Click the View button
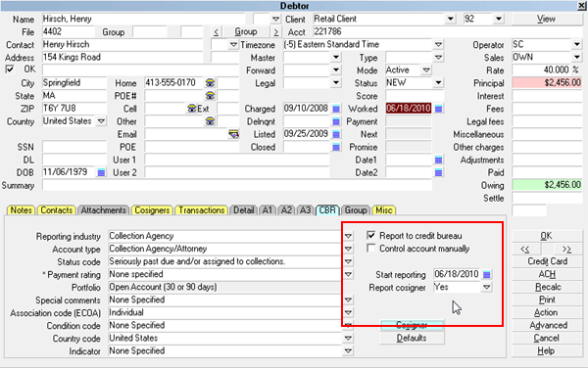The height and width of the screenshot is (368, 588). click(547, 19)
